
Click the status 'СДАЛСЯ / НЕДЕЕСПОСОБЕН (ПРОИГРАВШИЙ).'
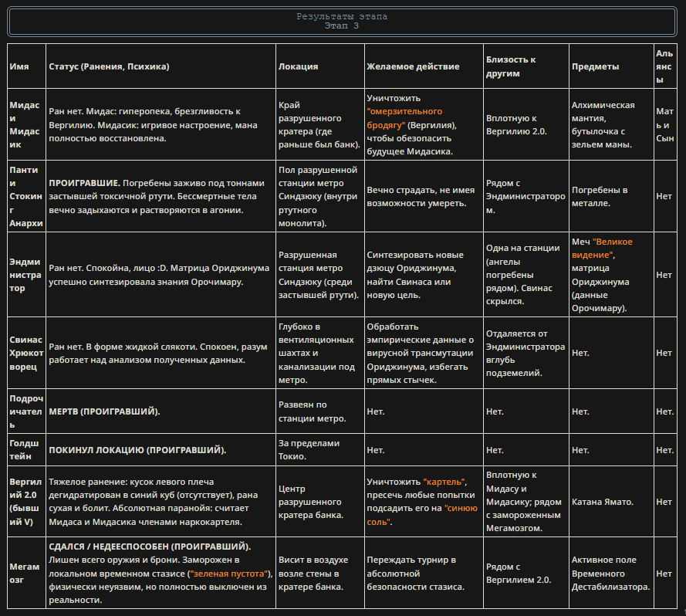tap(150, 547)
